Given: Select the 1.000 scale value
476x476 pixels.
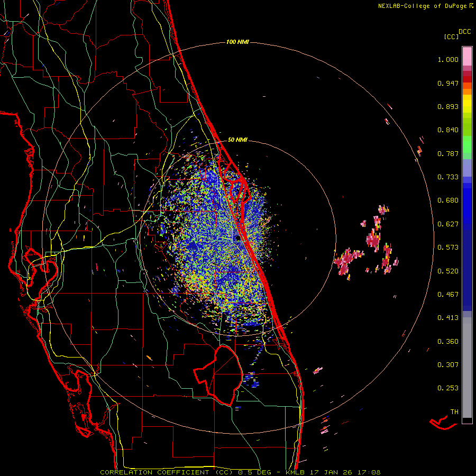Looking at the screenshot, I should [448, 59].
